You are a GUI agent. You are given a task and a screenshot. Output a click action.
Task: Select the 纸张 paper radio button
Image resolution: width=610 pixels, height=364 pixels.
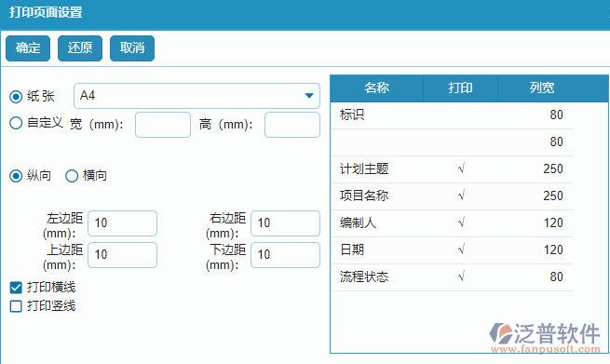16,97
